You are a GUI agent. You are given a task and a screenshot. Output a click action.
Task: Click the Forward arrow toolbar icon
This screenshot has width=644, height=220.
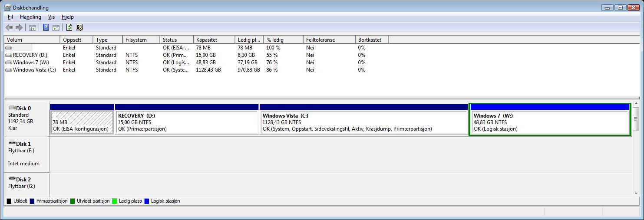[19, 28]
